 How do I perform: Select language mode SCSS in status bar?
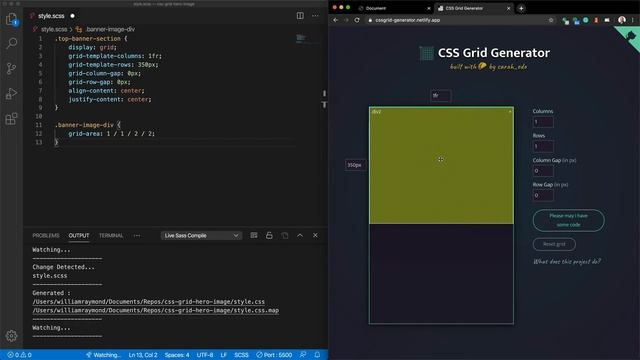[241, 355]
